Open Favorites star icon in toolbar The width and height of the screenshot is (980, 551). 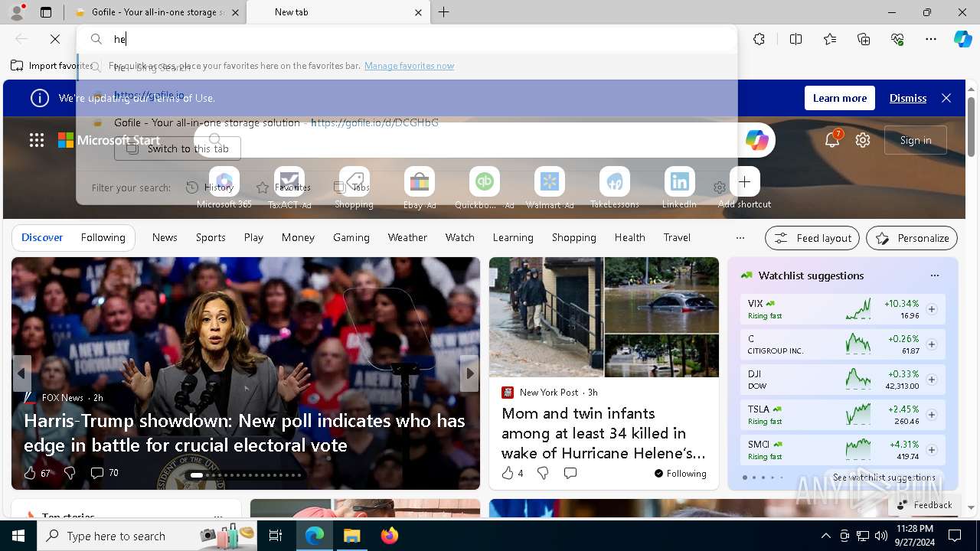(x=830, y=39)
